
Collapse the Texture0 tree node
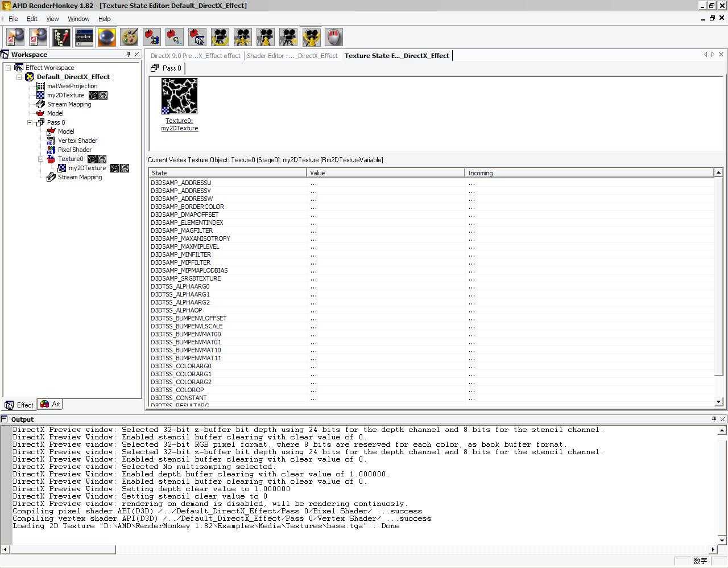point(41,159)
